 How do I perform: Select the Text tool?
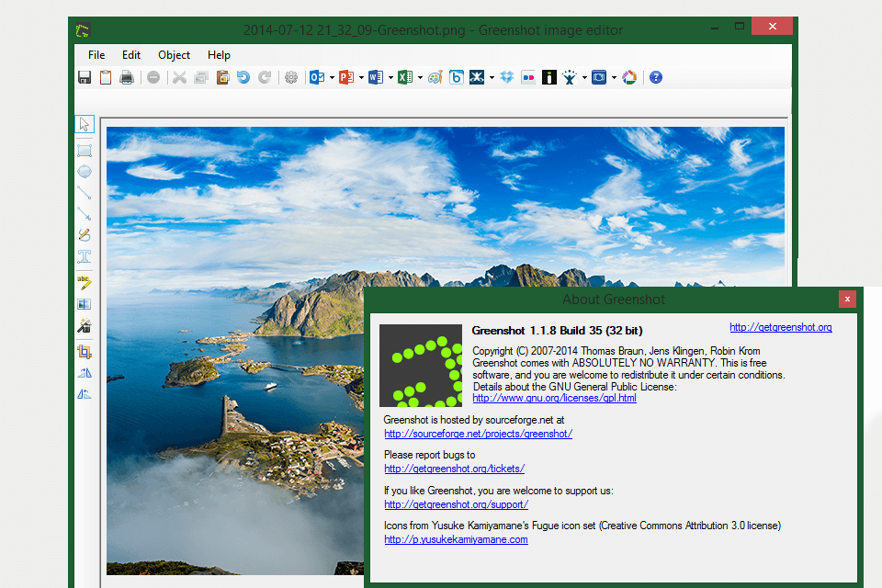coord(85,258)
